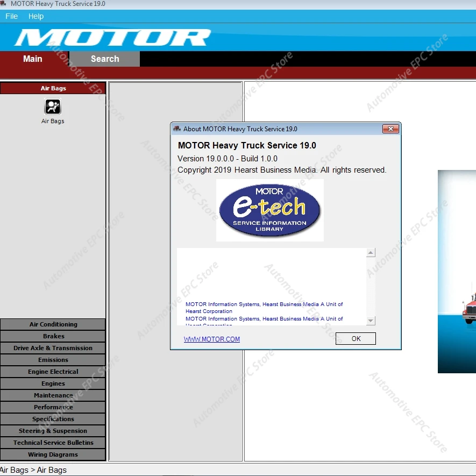Open the Help menu
Viewport: 476px width, 476px height.
click(x=36, y=16)
